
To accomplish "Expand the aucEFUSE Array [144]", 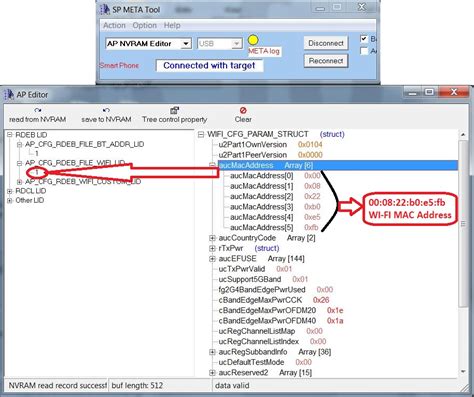I will click(x=212, y=259).
